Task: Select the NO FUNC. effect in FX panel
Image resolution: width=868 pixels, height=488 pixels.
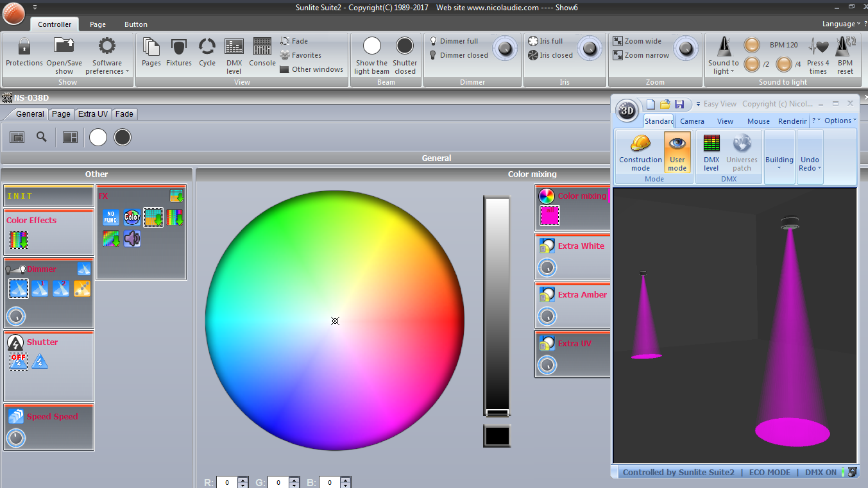Action: (x=111, y=217)
